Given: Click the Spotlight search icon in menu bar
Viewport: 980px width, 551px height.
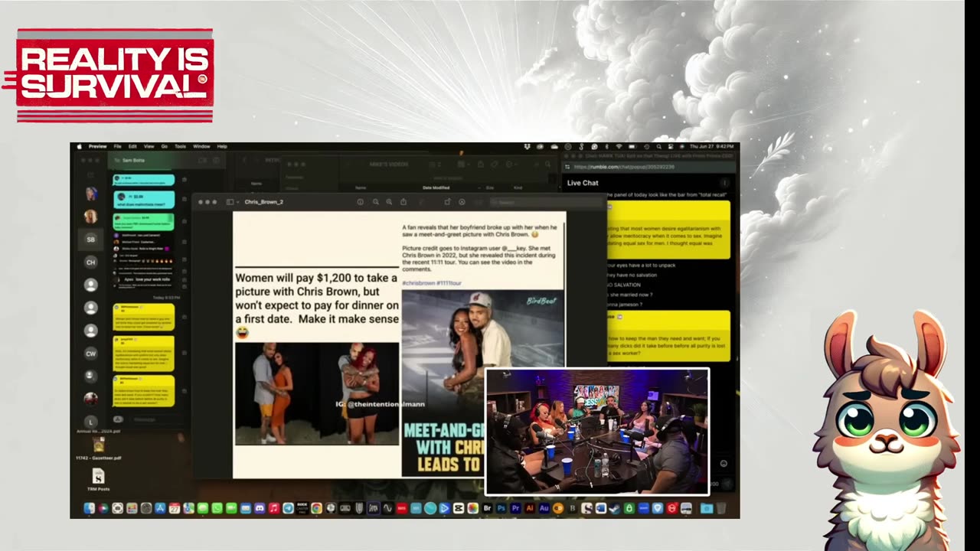Looking at the screenshot, I should click(658, 146).
